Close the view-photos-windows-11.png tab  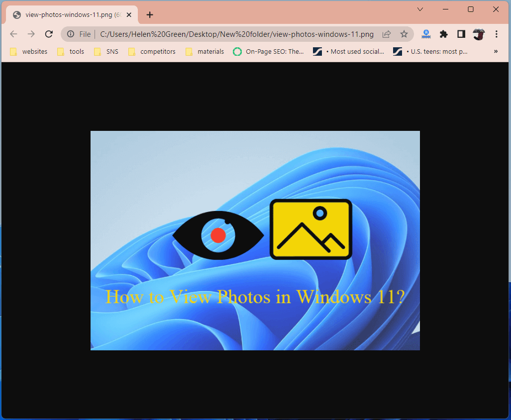(x=129, y=14)
